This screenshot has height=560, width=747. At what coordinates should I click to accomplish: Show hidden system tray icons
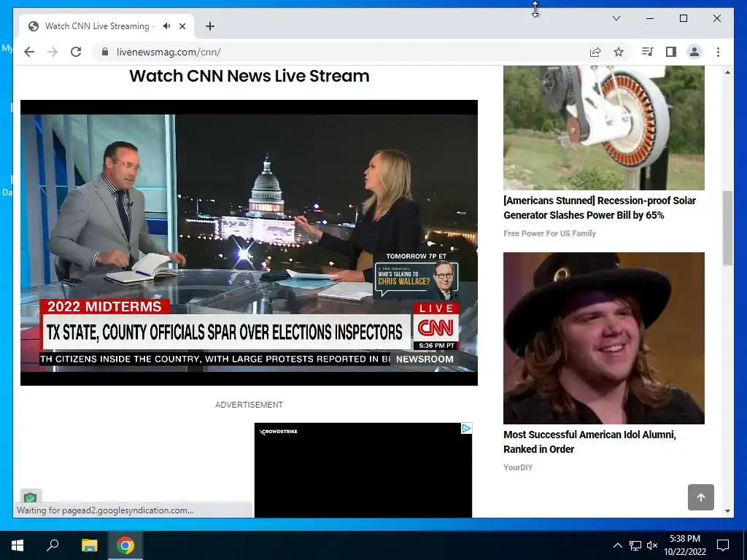click(x=617, y=545)
